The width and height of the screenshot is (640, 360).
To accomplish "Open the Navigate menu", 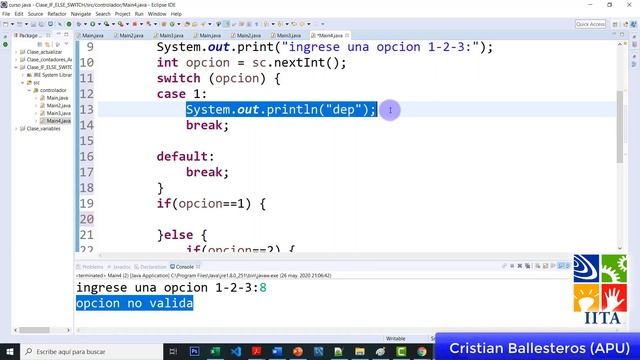I will pos(81,14).
